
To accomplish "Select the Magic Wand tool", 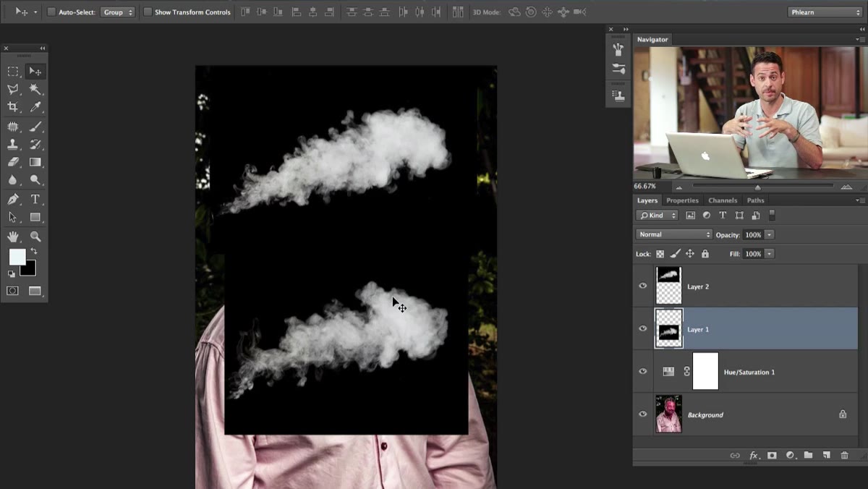I will [35, 89].
